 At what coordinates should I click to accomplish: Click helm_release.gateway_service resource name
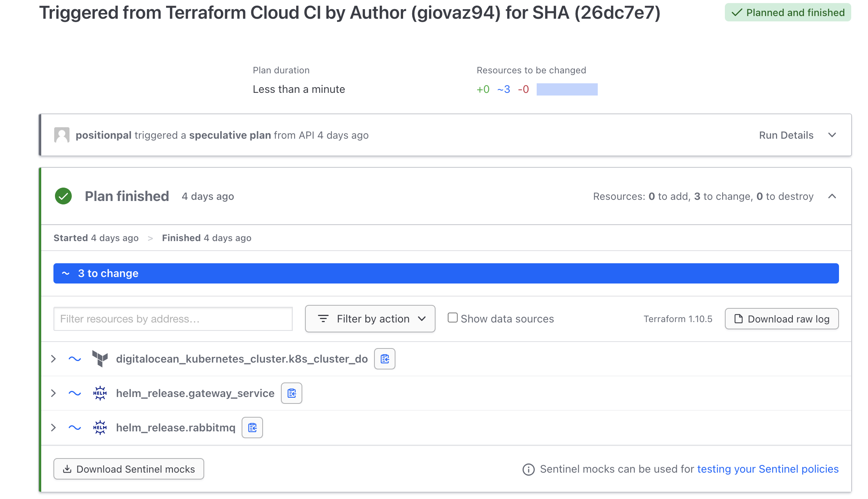pyautogui.click(x=195, y=393)
